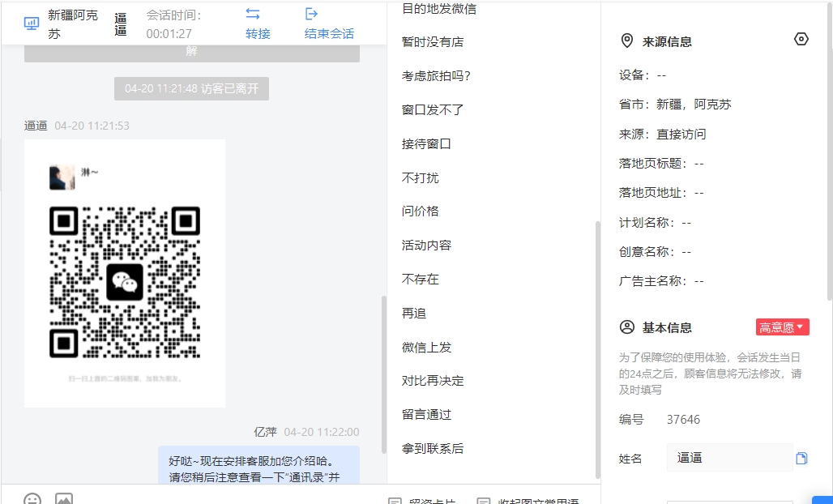Click the 结束会话 exit icon

tap(311, 14)
